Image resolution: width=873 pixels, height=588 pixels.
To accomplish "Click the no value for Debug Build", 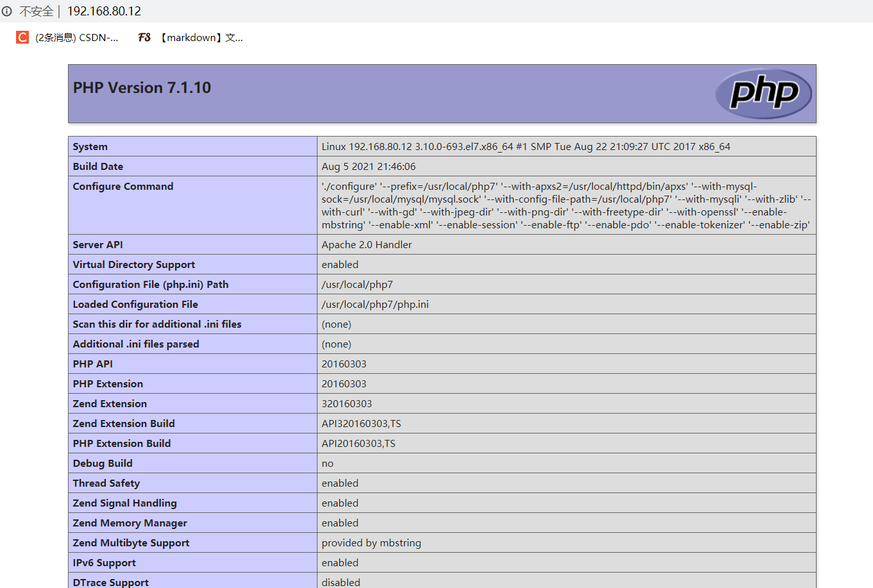I will coord(328,463).
